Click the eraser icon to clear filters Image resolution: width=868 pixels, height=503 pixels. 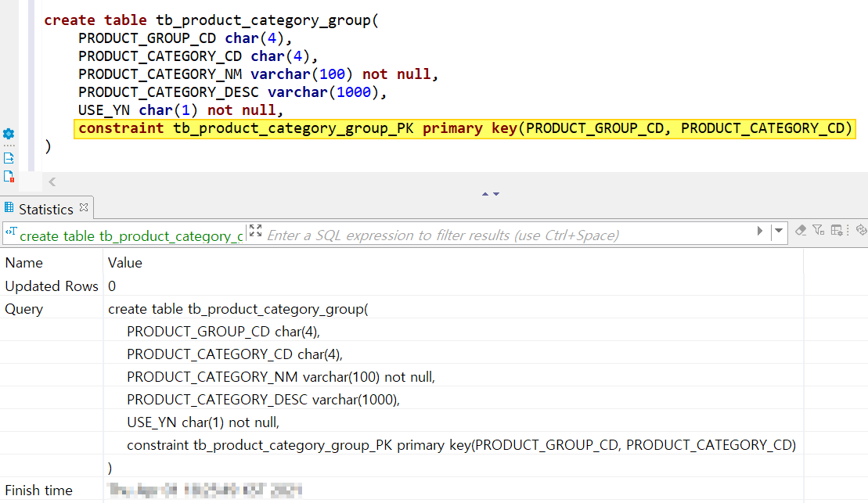(x=801, y=230)
